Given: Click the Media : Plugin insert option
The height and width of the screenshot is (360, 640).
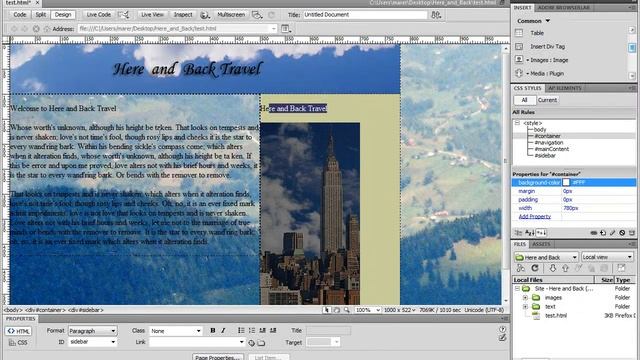Looking at the screenshot, I should pos(547,73).
